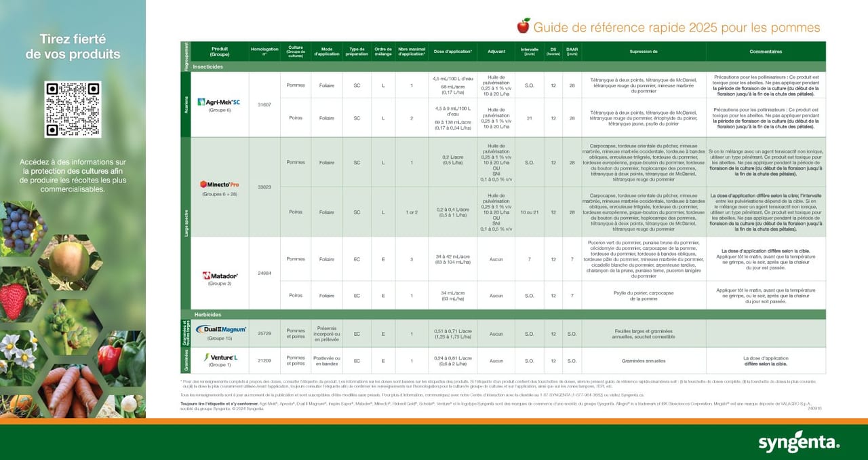
Task: Click the 'Graminées annuelles' suppression cell
Action: pos(644,361)
